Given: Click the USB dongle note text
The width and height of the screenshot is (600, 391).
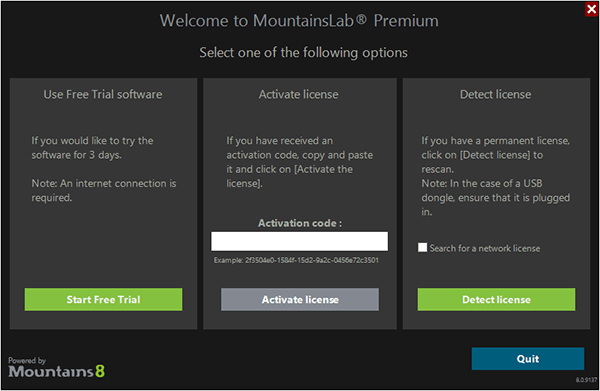Looking at the screenshot, I should 496,197.
